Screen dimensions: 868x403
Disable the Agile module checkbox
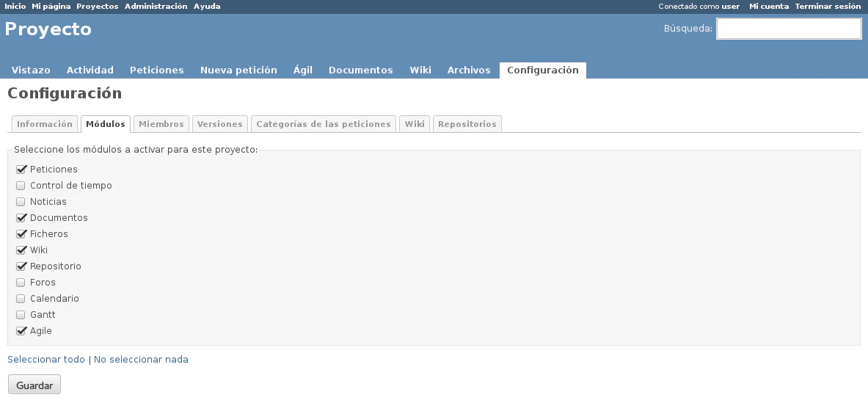click(x=21, y=331)
